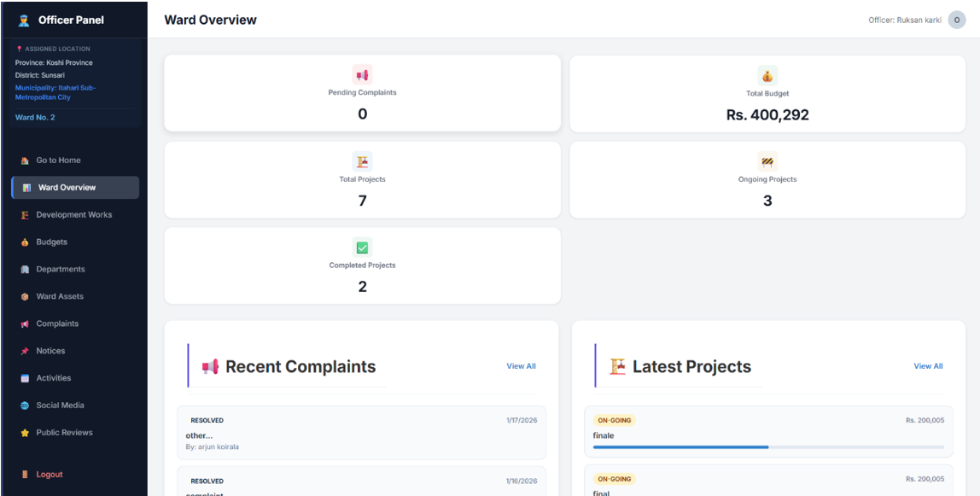Screen dimensions: 980x496
Task: Open Public Reviews page
Action: [x=75, y=433]
